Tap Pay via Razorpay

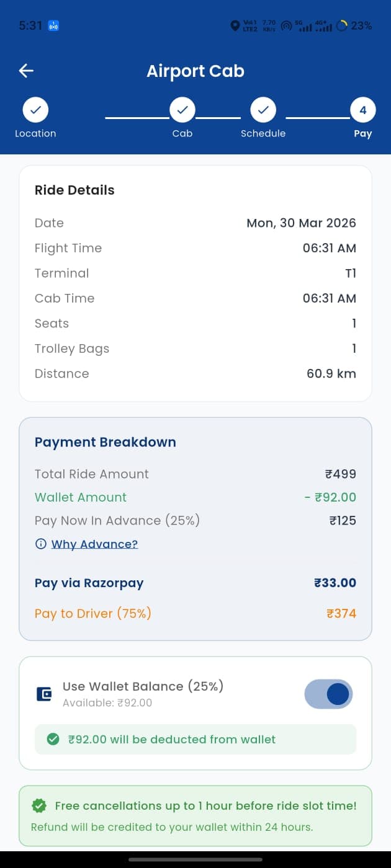(89, 583)
